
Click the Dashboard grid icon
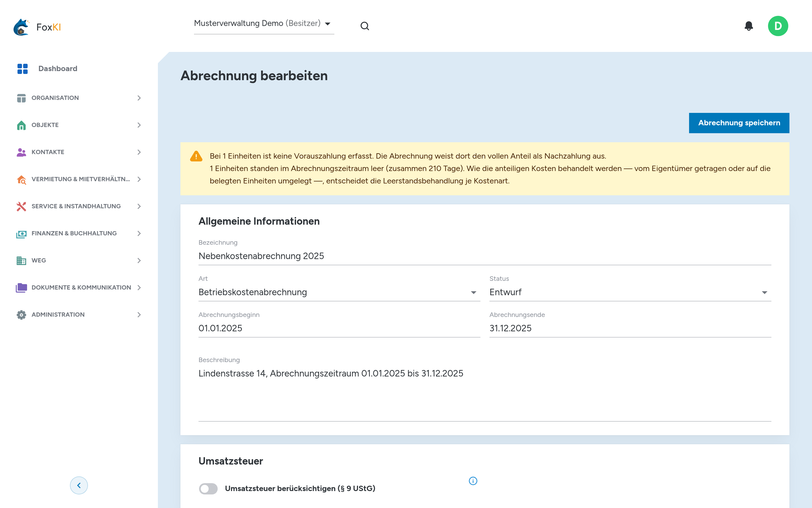[23, 69]
